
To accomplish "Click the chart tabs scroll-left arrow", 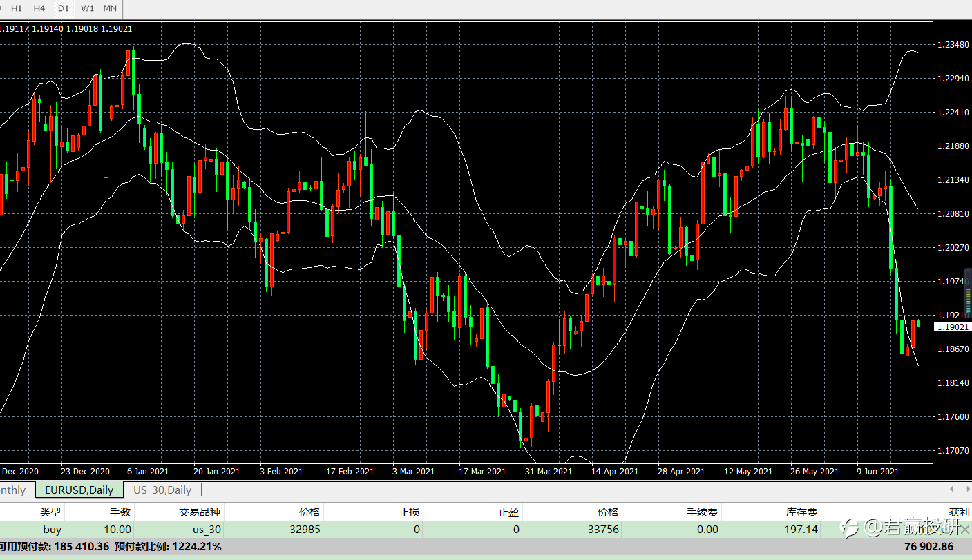I will click(952, 490).
